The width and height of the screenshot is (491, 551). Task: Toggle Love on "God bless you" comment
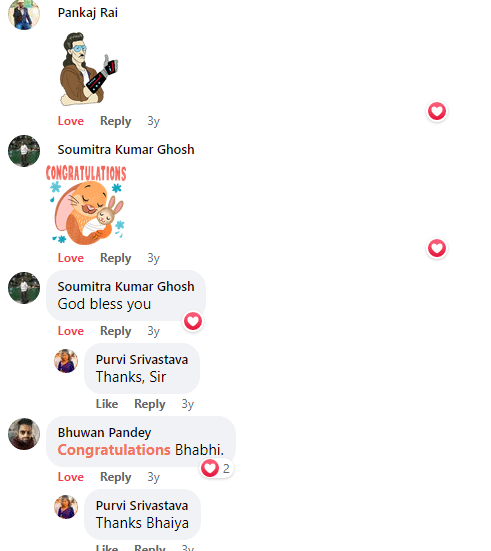(71, 331)
